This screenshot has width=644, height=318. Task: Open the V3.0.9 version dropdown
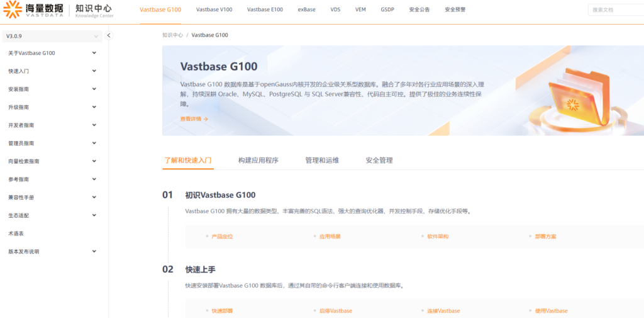(x=52, y=36)
